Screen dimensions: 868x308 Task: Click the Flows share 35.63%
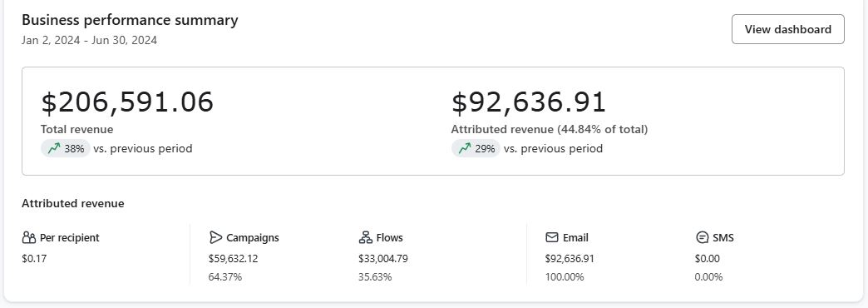click(x=375, y=277)
